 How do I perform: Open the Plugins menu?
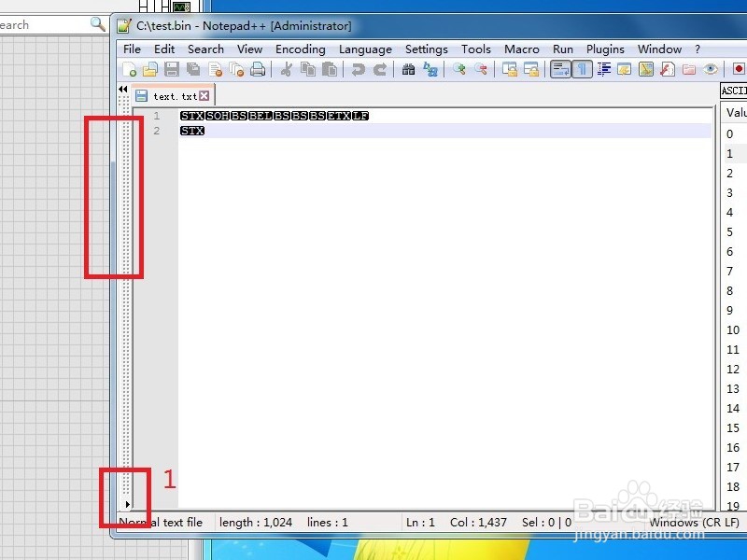[x=605, y=49]
